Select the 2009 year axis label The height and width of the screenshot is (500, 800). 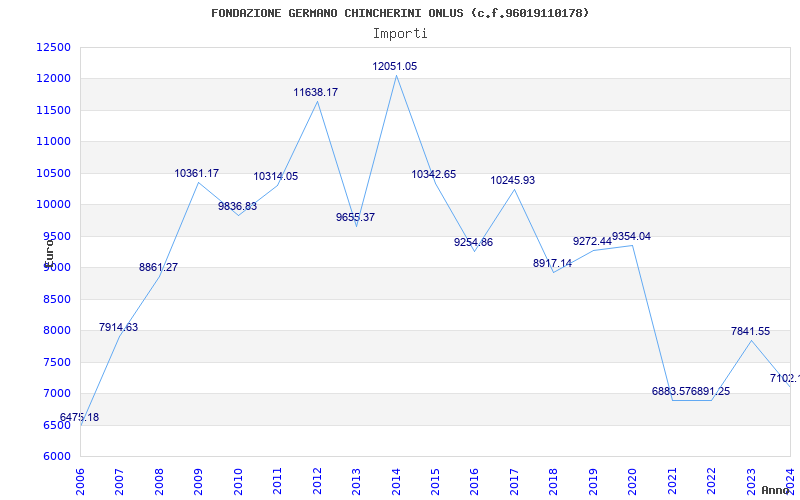coord(198,481)
